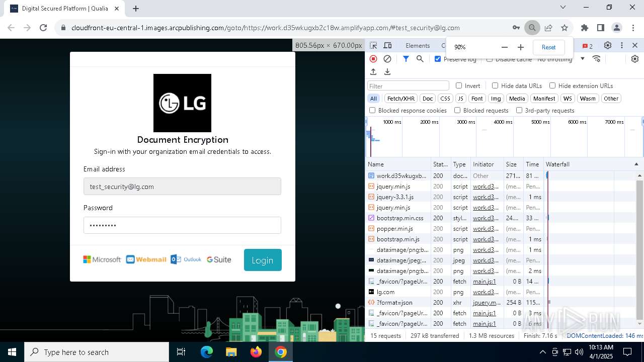Enable Hide extension URLs
The width and height of the screenshot is (644, 362).
tap(552, 85)
